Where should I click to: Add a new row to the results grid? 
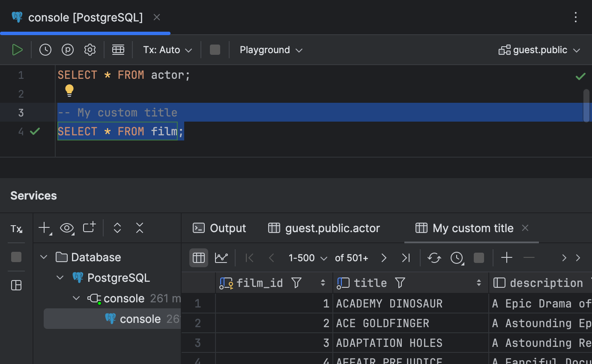[506, 258]
